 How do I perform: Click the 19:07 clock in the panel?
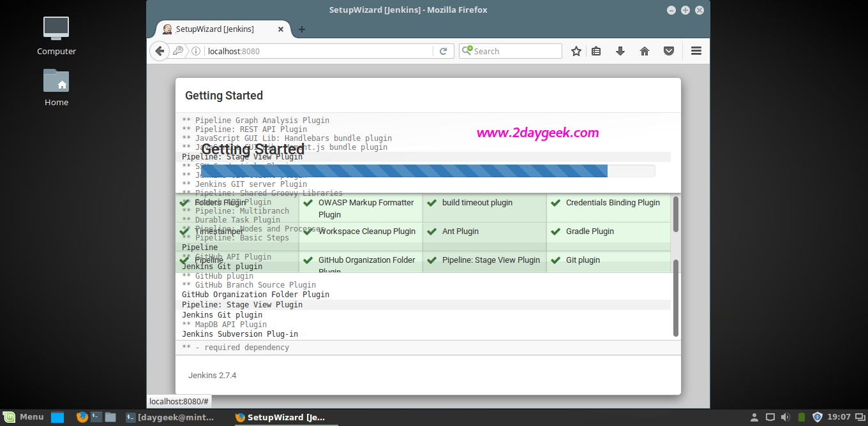point(839,417)
